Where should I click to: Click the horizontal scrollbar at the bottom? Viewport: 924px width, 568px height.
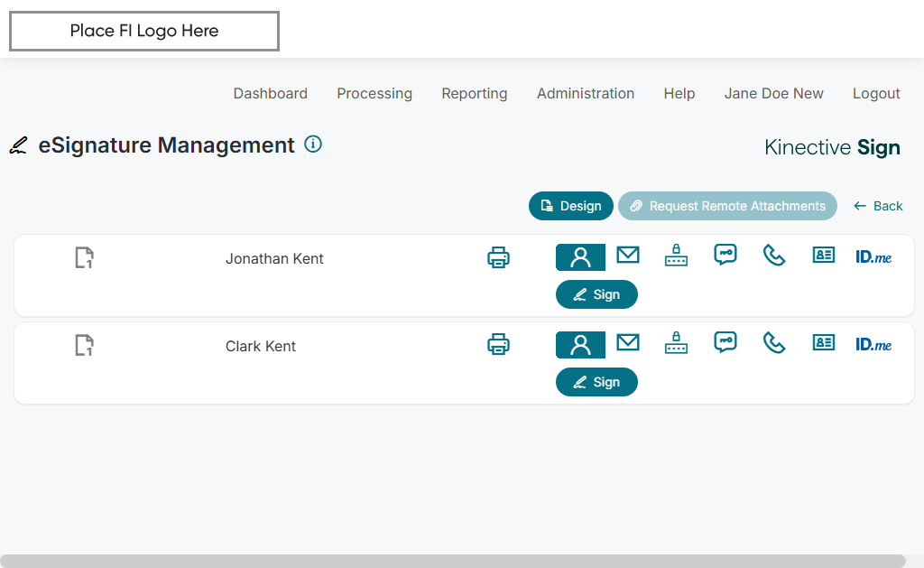click(x=451, y=561)
